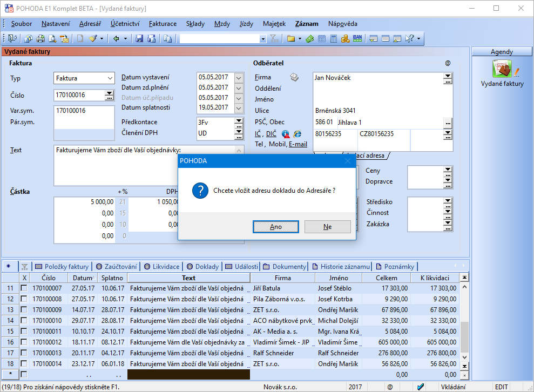Click the filter funnel icon in the toolbar
534x392 pixels.
click(274, 38)
